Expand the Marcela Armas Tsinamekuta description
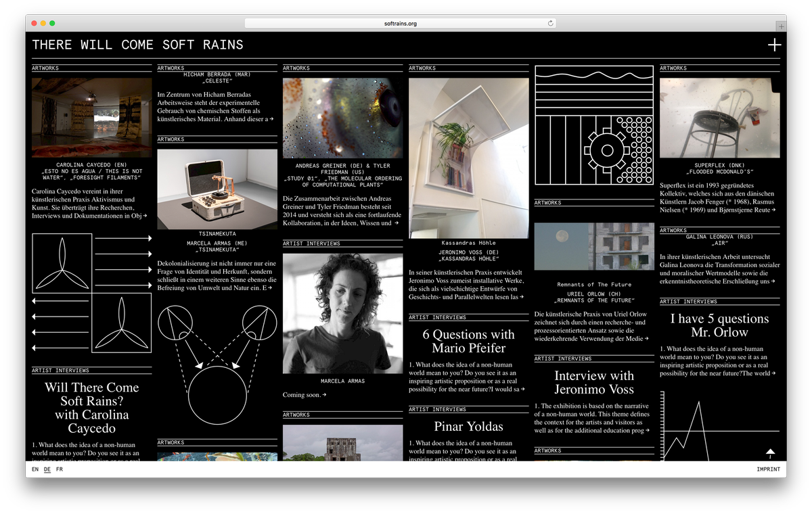 270,287
